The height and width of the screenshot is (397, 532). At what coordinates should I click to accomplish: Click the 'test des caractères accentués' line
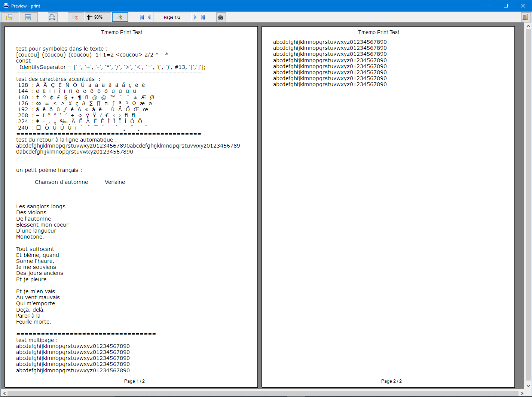tap(58, 79)
